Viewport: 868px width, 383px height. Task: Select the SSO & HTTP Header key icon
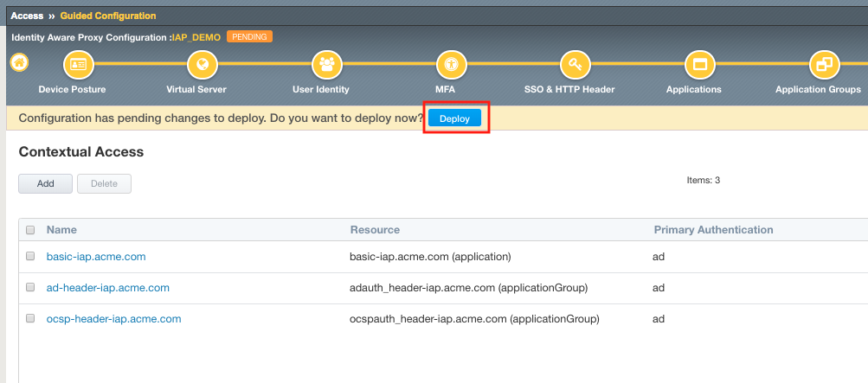click(x=575, y=65)
